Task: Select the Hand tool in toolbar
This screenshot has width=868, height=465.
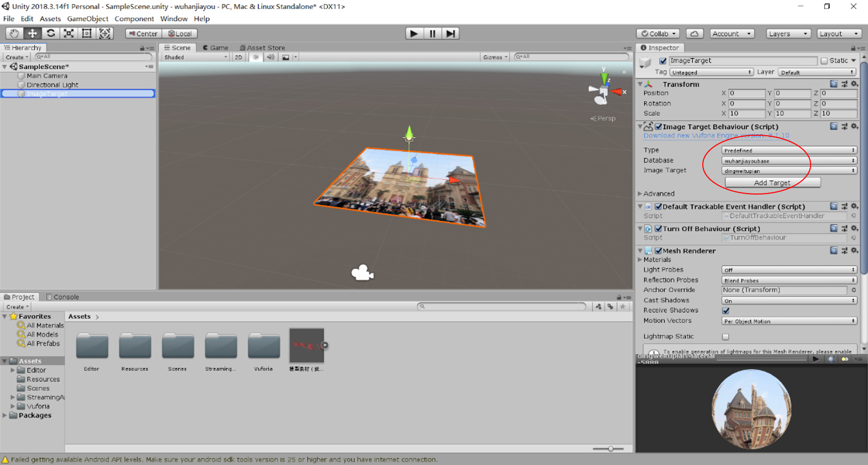Action: point(14,34)
